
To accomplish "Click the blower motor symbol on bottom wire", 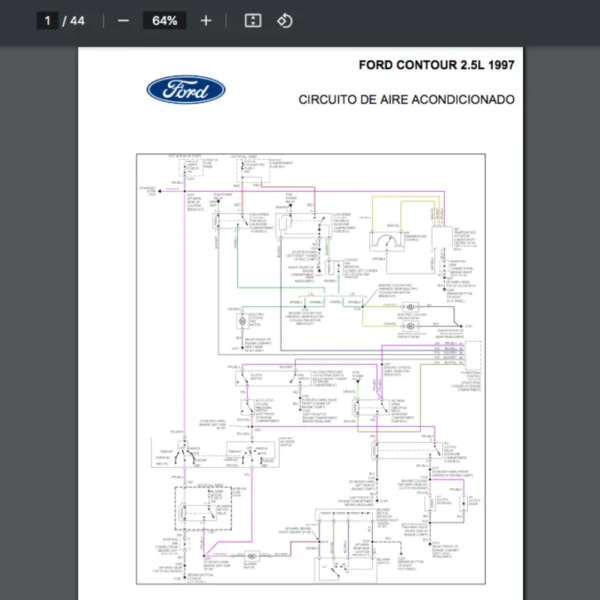I will click(254, 555).
